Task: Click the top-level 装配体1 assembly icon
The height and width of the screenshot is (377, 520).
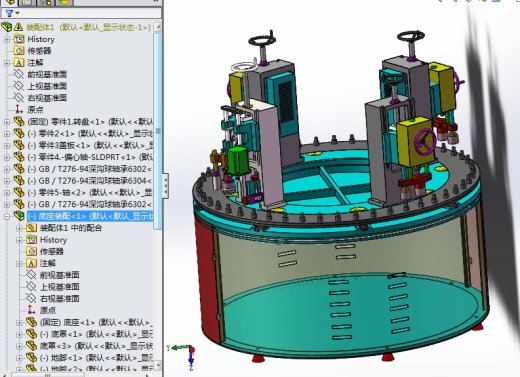Action: pos(7,27)
